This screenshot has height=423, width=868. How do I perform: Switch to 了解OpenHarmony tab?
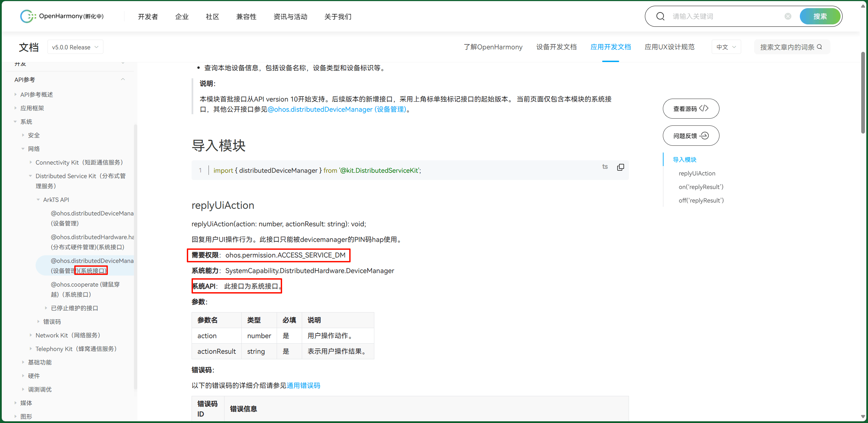(493, 47)
